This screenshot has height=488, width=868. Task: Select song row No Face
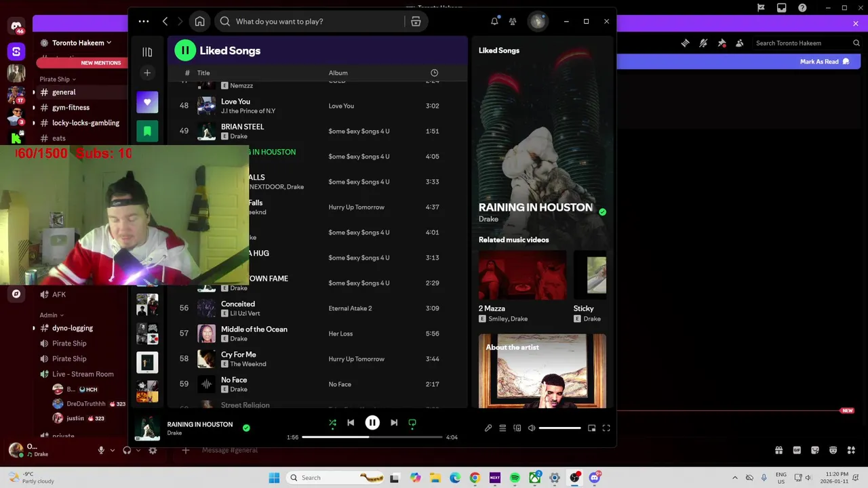pos(317,384)
